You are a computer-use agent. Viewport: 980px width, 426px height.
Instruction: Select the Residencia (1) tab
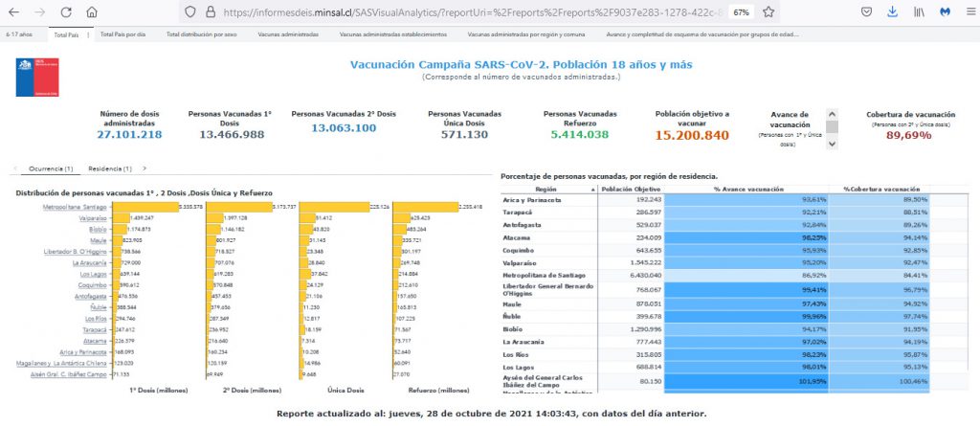[109, 168]
